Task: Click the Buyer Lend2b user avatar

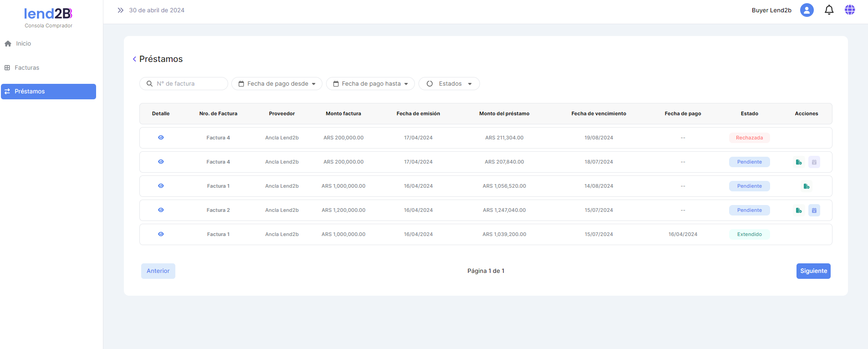Action: click(x=807, y=10)
